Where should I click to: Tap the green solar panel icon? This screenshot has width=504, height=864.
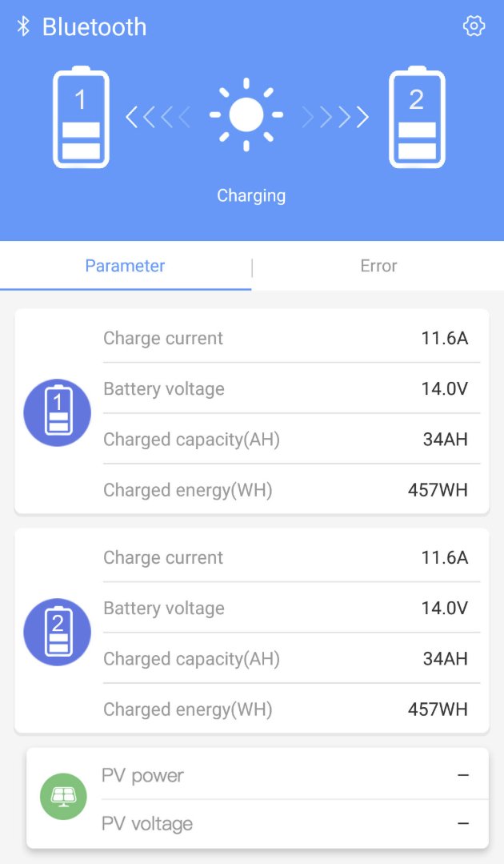pos(63,796)
